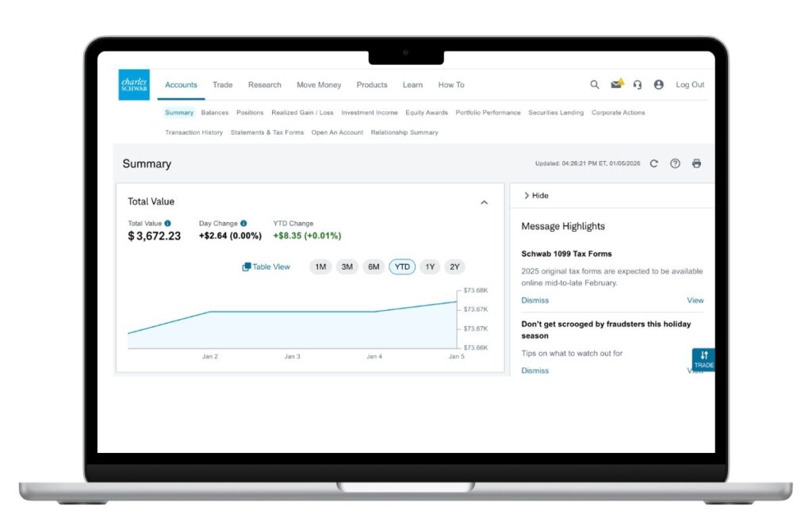The image size is (812, 522).
Task: Click the Charles Schwab logo
Action: [x=133, y=85]
